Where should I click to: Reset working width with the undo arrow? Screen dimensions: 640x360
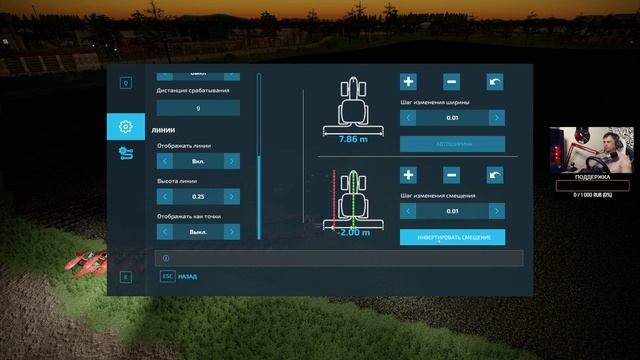(x=495, y=82)
